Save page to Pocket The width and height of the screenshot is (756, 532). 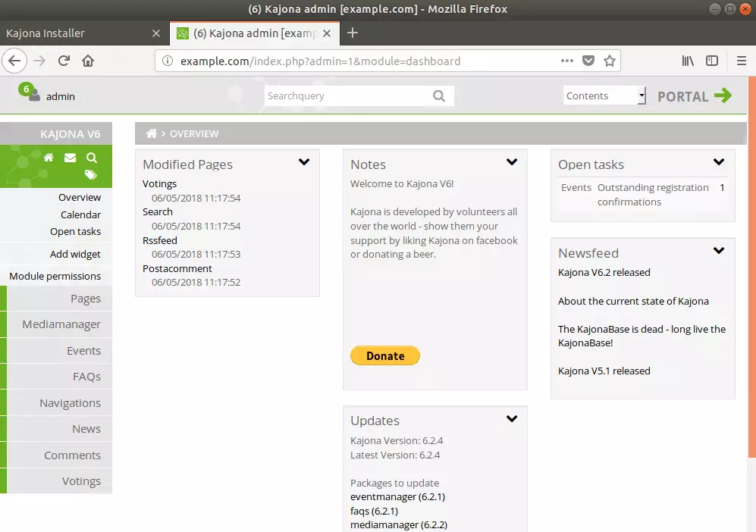588,61
